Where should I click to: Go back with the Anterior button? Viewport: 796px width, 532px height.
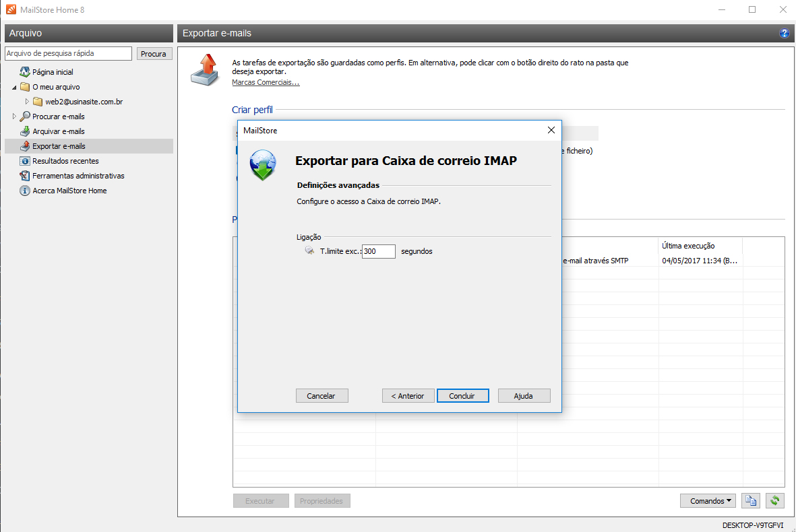(x=408, y=396)
